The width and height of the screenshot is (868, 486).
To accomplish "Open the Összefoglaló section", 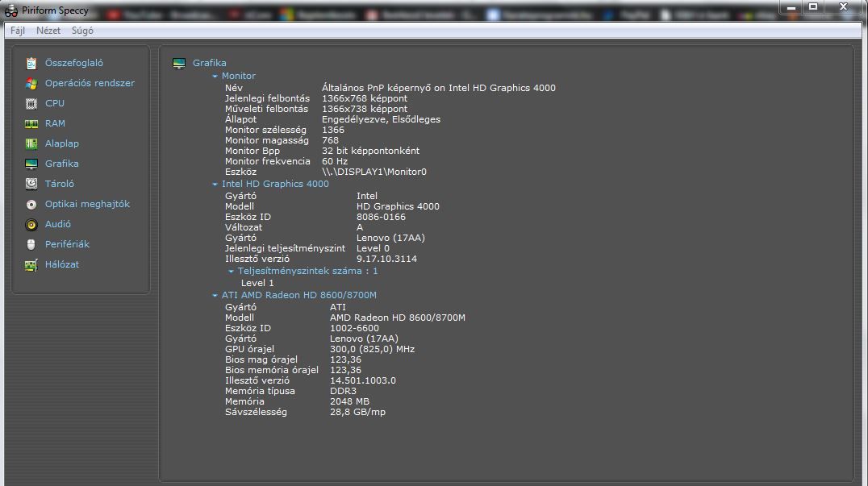I will coord(73,63).
